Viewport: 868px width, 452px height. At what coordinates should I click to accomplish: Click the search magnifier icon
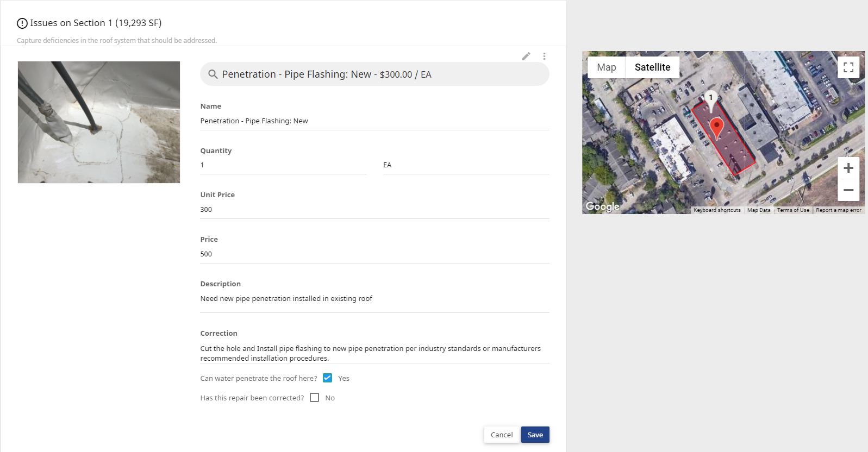213,74
